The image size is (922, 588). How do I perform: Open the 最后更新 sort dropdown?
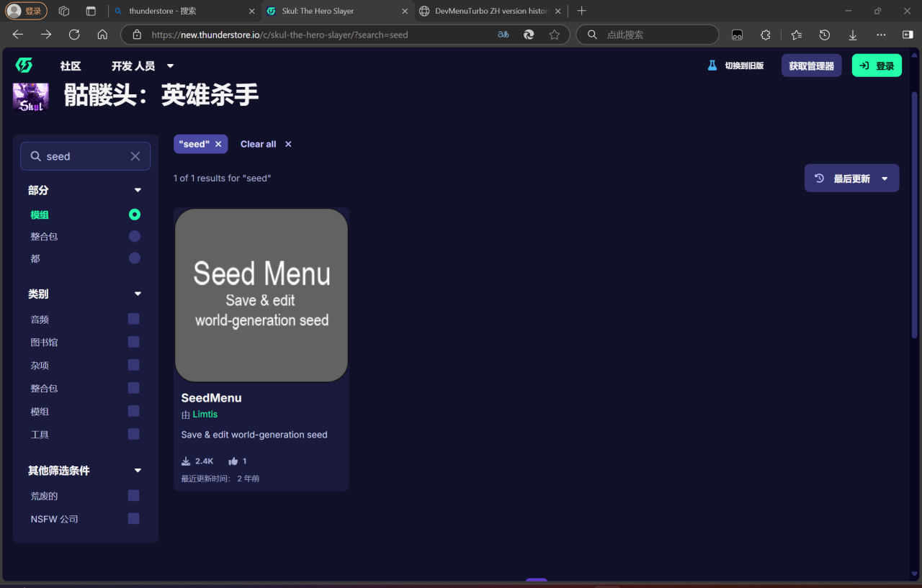(851, 178)
